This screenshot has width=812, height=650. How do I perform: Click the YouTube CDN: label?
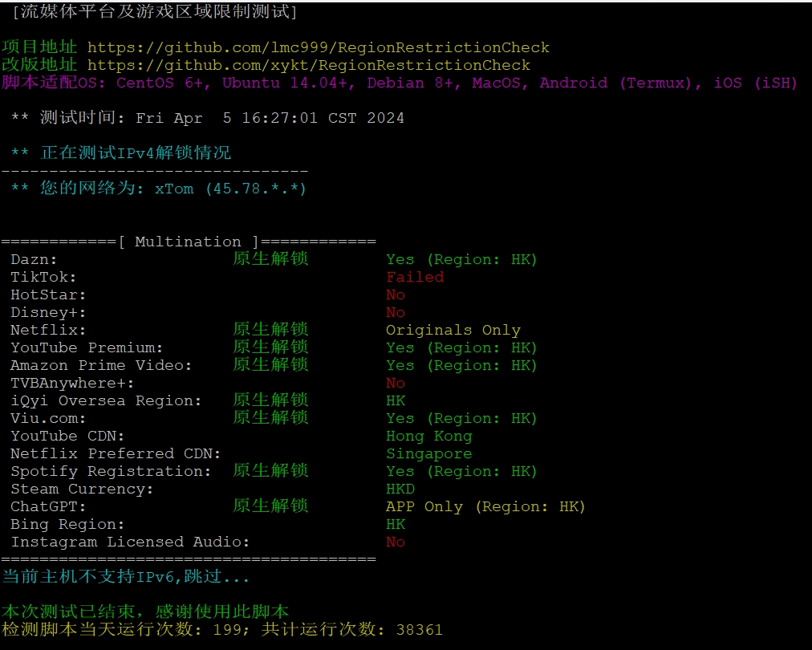pyautogui.click(x=67, y=436)
